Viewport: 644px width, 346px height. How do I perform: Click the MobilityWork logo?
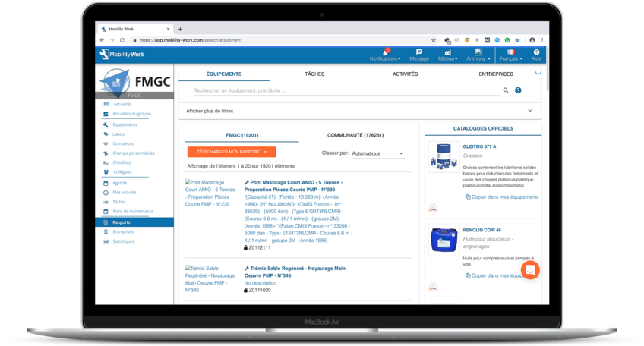[x=122, y=54]
